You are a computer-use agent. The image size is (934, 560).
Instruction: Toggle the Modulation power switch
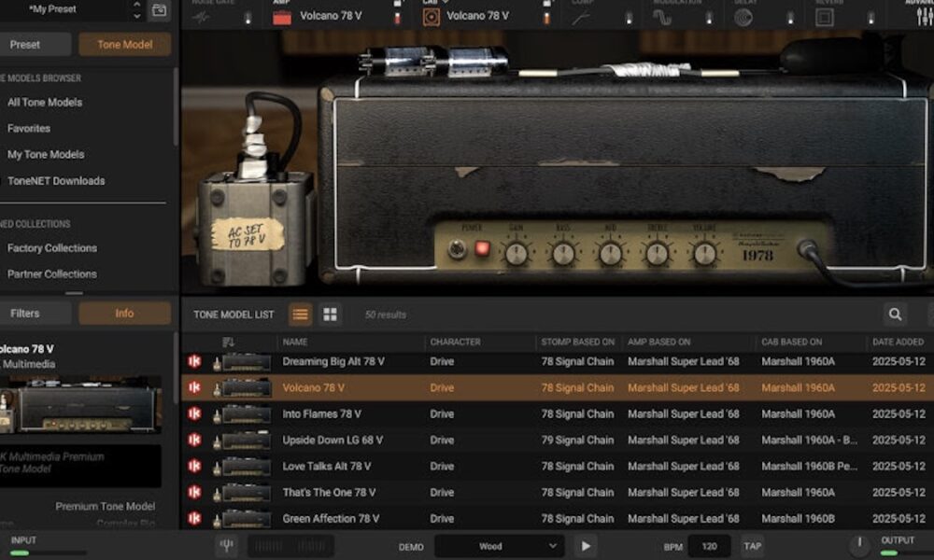click(709, 18)
